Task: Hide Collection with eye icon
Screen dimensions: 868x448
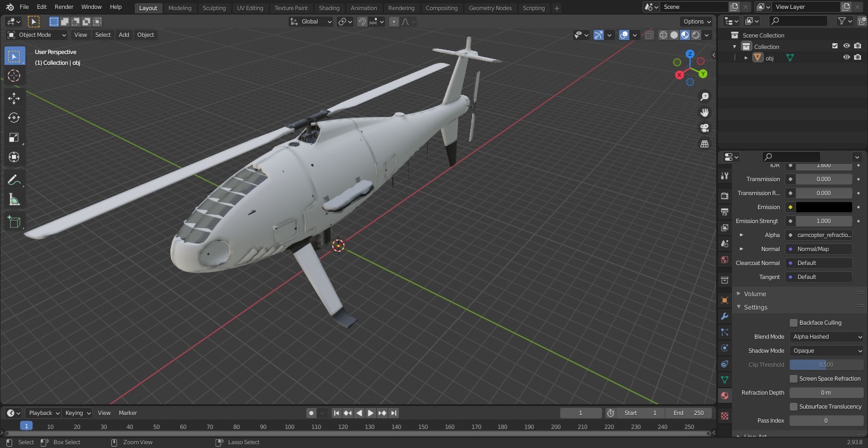Action: pos(846,46)
